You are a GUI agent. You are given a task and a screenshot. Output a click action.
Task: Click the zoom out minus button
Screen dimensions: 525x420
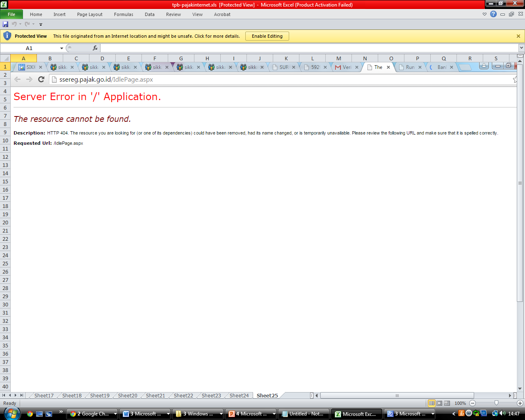(x=472, y=403)
